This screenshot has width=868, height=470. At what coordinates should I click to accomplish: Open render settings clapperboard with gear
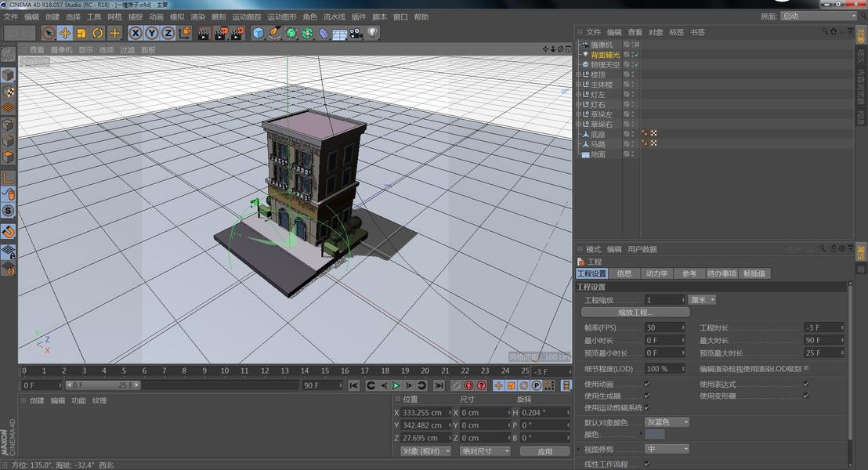[237, 34]
